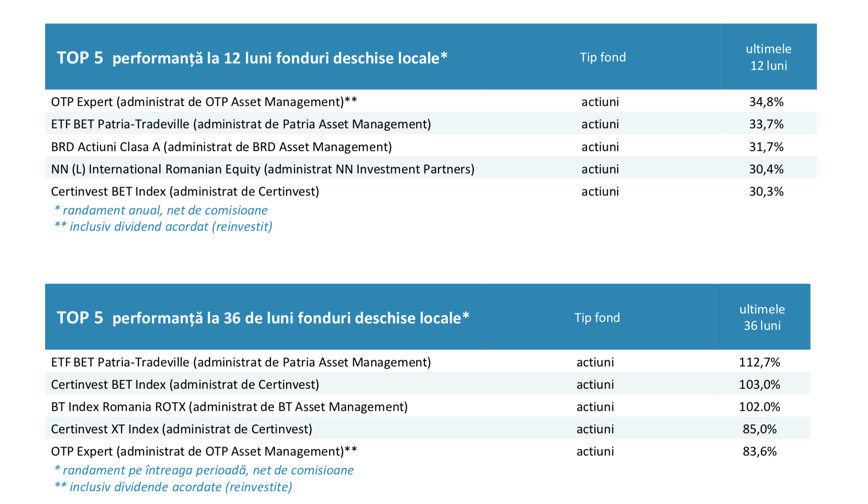Select BT Index Romania ROTX row

pos(428,406)
